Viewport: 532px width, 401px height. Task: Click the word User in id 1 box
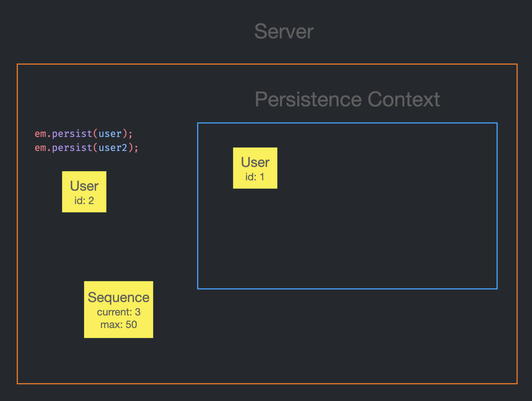coord(255,162)
